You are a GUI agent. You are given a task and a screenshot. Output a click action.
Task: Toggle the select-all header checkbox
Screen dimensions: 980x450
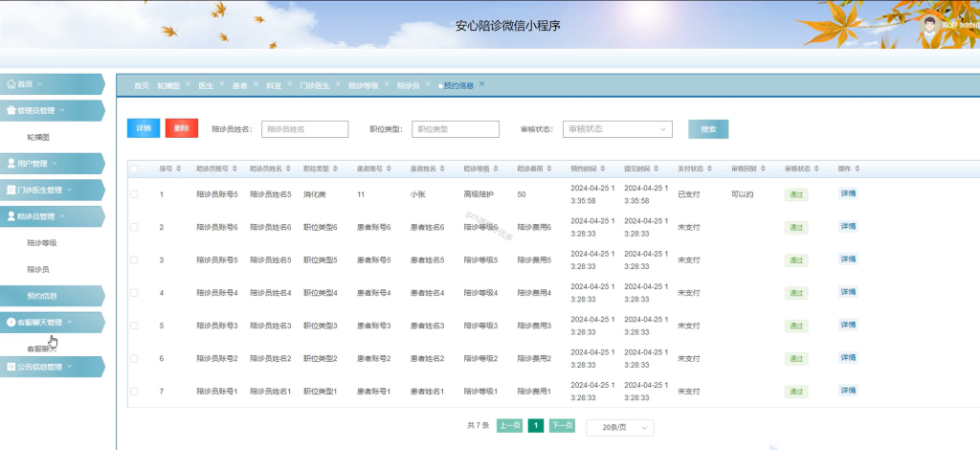pyautogui.click(x=134, y=169)
